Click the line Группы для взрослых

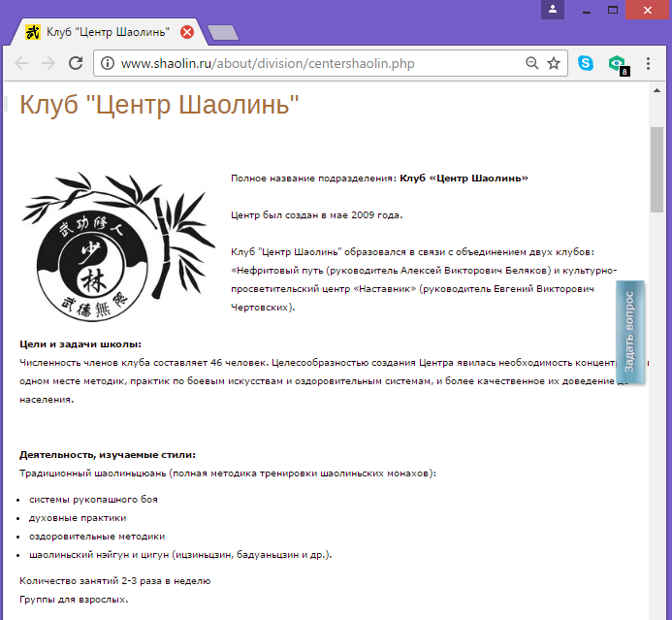74,600
